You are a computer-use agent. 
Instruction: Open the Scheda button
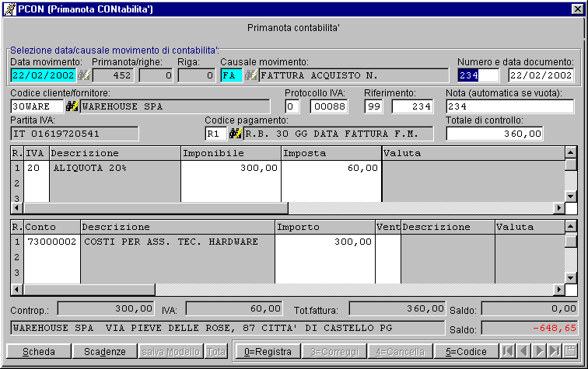point(39,351)
